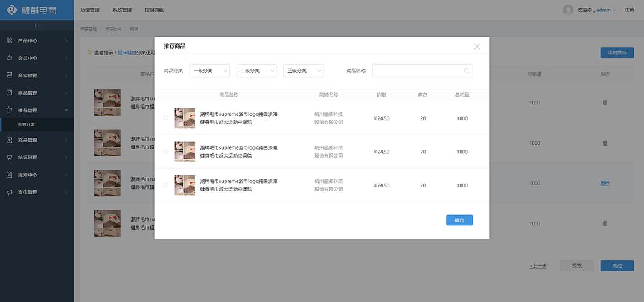Screen dimensions: 644x302
Task: Expand the 宣传管理 chevron
Action: pos(66,192)
